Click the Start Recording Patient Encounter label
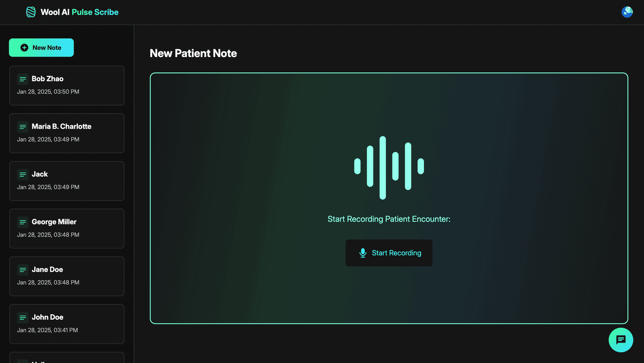 389,219
